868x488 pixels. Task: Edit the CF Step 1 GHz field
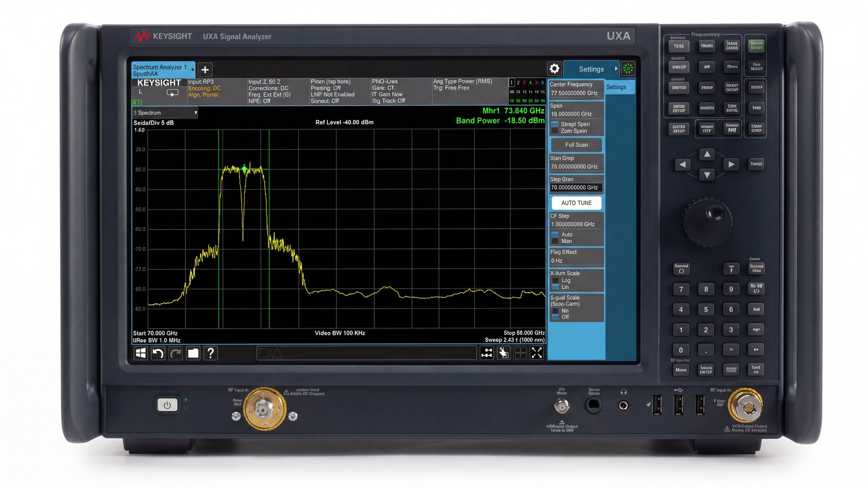pyautogui.click(x=576, y=224)
